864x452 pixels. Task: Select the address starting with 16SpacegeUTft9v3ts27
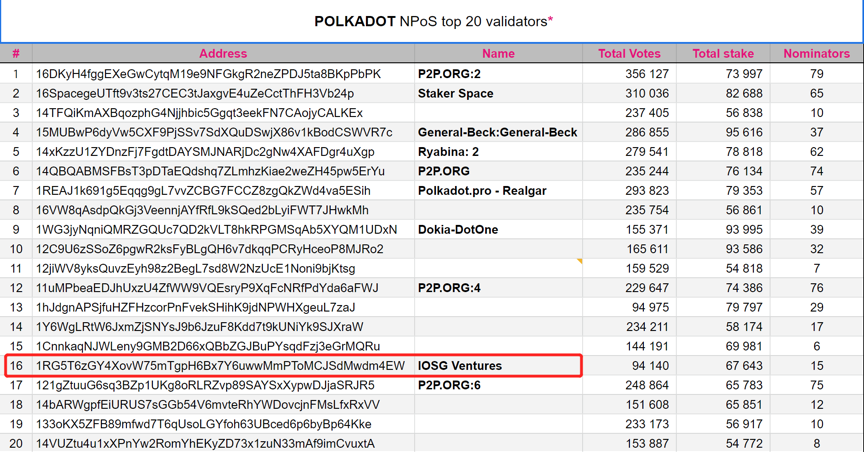click(x=195, y=93)
